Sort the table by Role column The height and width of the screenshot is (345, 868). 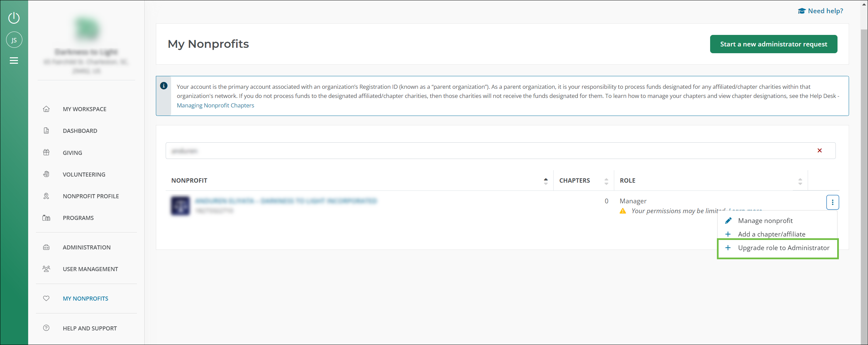[800, 181]
